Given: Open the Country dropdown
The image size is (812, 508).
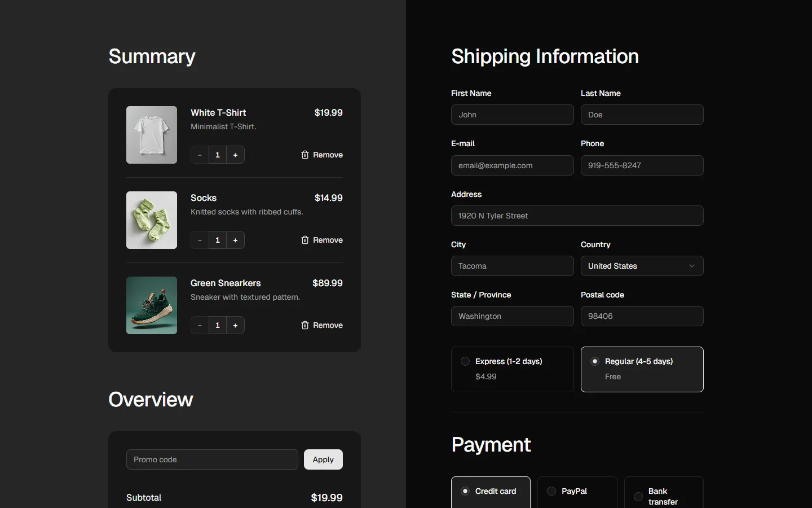Looking at the screenshot, I should click(x=642, y=266).
